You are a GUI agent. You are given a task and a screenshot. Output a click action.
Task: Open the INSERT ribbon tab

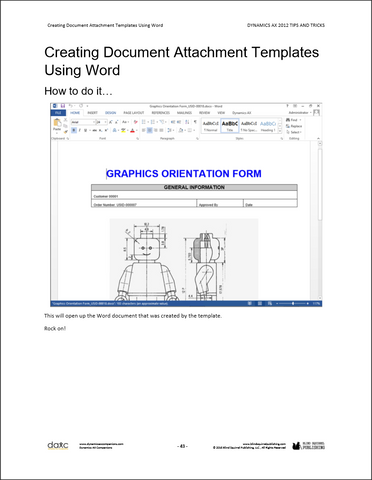[92, 113]
